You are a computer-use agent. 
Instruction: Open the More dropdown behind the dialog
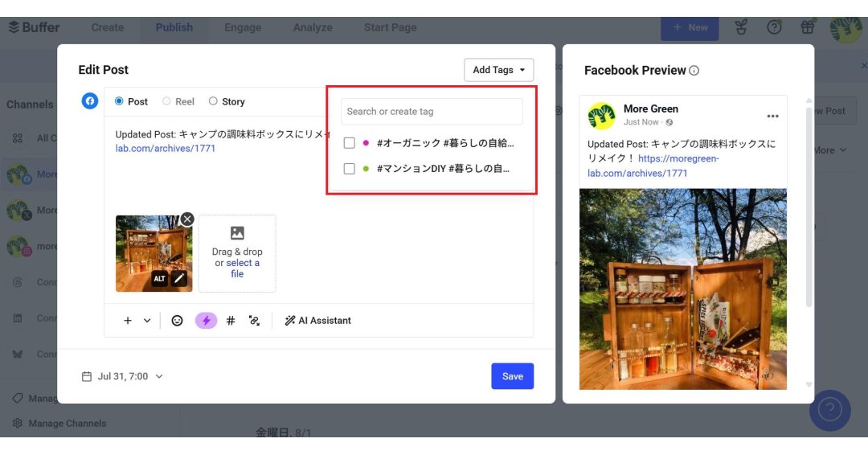click(830, 150)
